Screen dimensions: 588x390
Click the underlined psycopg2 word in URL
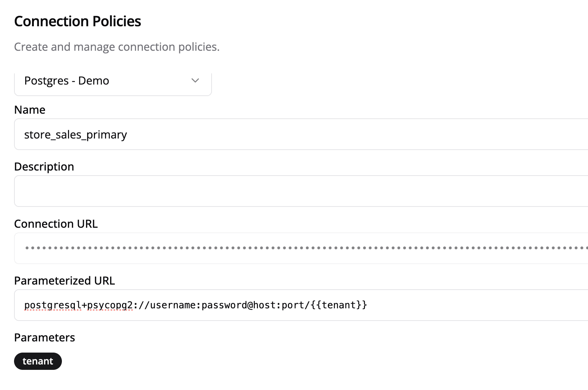[110, 305]
